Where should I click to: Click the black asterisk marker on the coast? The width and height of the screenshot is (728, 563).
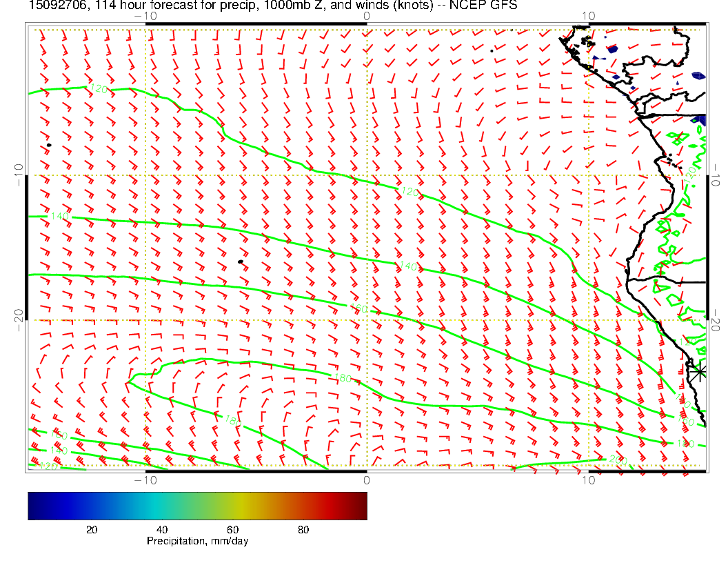[699, 371]
